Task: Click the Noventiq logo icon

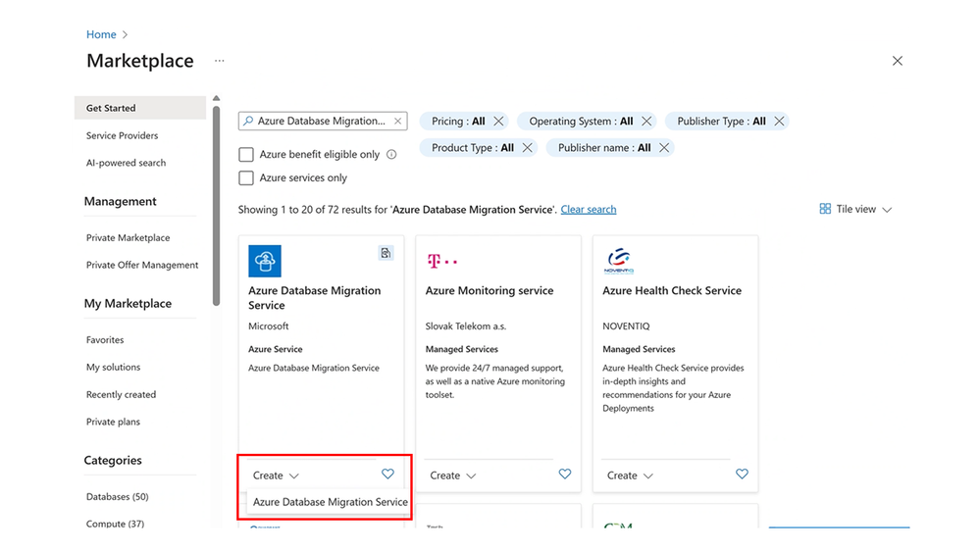Action: 619,261
